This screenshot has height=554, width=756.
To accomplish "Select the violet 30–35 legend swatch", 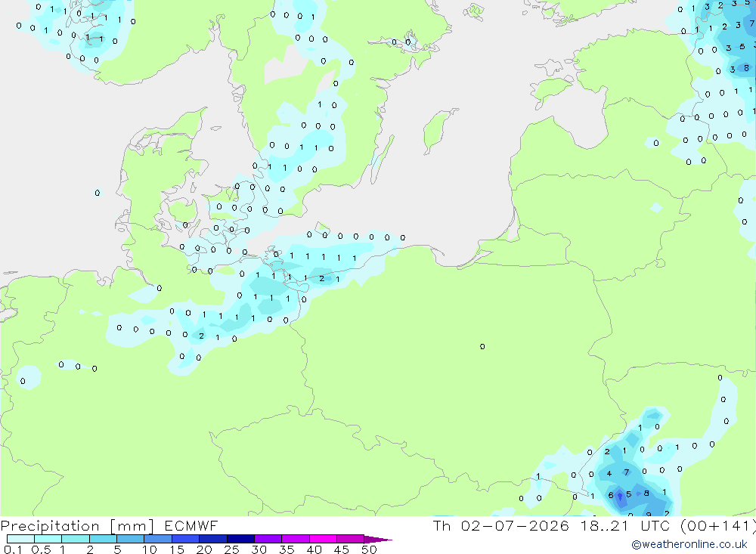I will tap(268, 539).
